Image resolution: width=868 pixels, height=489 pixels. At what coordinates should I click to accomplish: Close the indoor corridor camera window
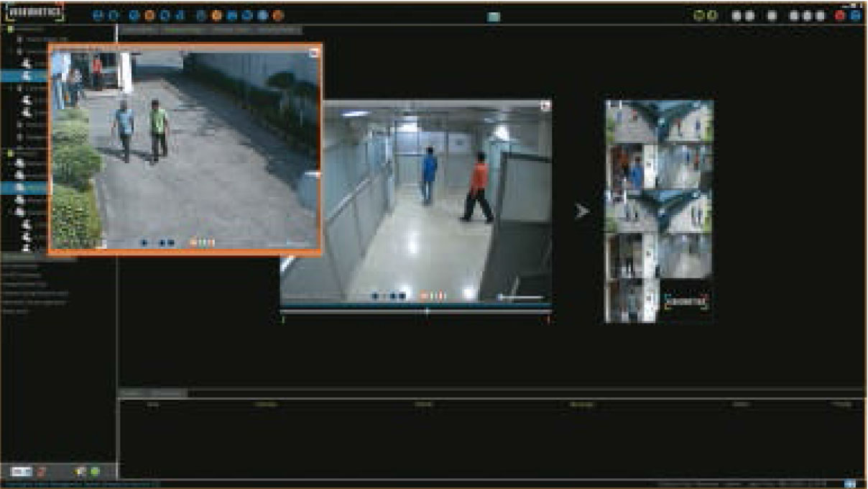[x=545, y=105]
